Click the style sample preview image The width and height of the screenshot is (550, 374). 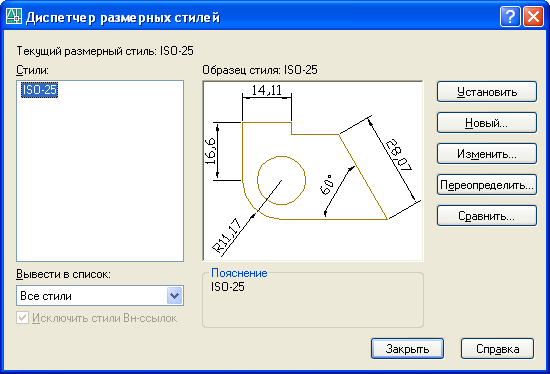tap(313, 171)
